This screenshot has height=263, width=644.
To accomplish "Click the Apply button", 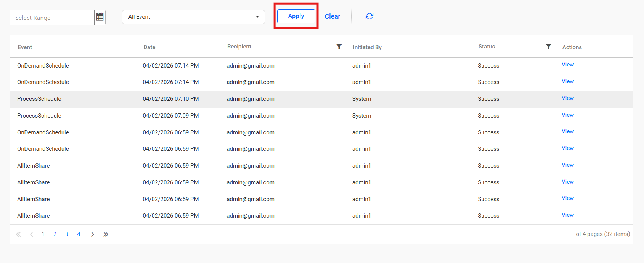I will tap(296, 16).
